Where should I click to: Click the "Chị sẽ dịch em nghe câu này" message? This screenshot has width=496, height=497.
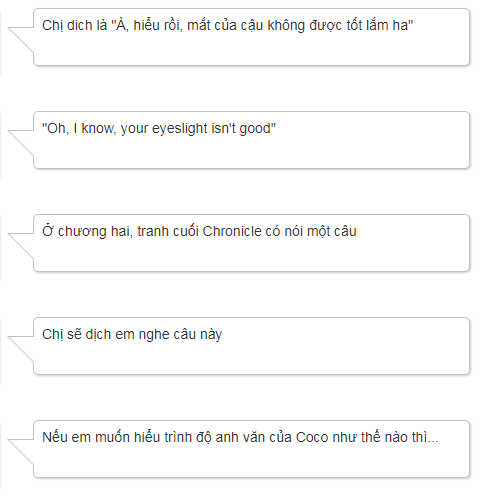click(x=251, y=346)
